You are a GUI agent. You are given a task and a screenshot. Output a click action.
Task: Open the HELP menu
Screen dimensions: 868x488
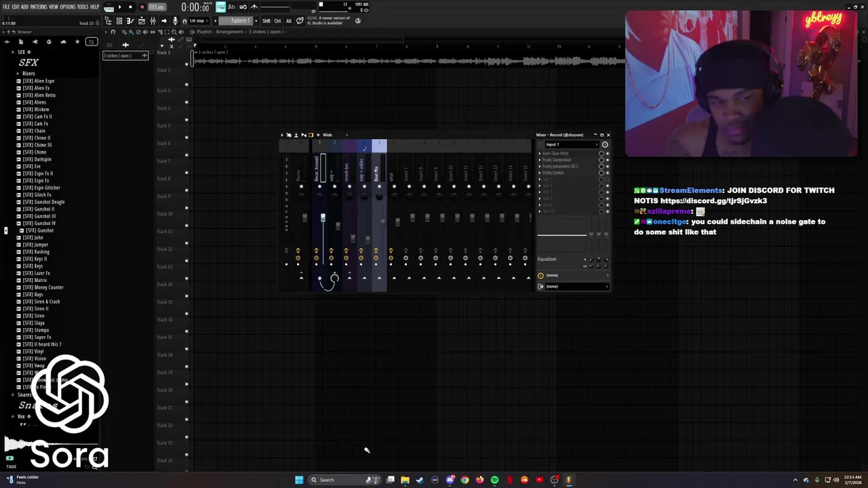(x=95, y=7)
